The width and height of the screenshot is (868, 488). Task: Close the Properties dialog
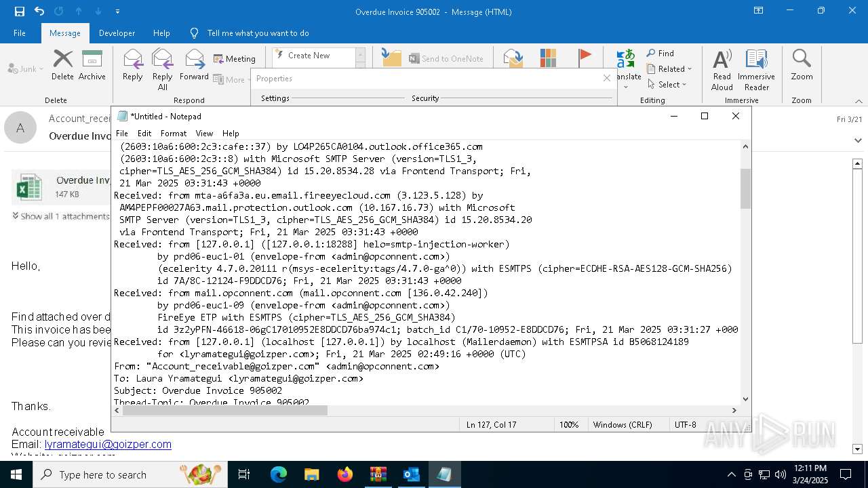pyautogui.click(x=607, y=79)
